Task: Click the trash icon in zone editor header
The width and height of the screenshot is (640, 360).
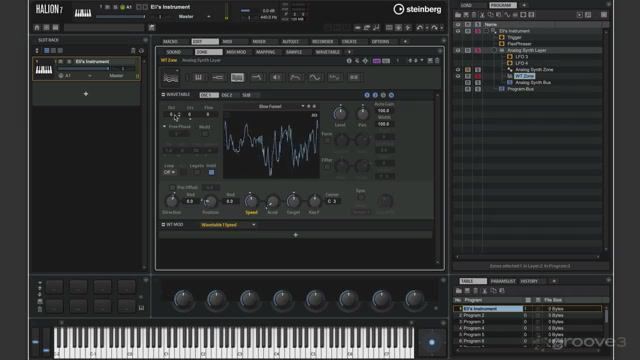Action: (437, 61)
